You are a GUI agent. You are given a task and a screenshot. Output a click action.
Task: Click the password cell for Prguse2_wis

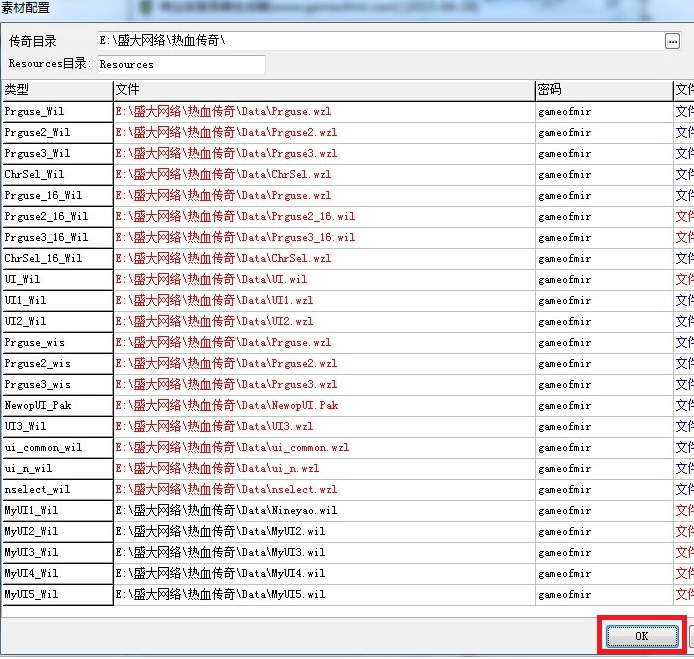click(603, 363)
